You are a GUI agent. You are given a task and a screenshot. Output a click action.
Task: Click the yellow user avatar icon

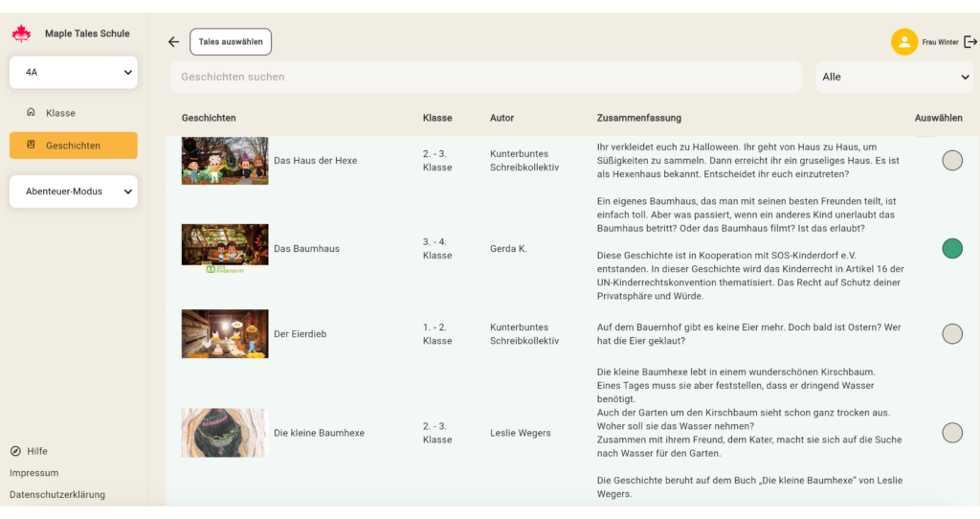pos(904,42)
